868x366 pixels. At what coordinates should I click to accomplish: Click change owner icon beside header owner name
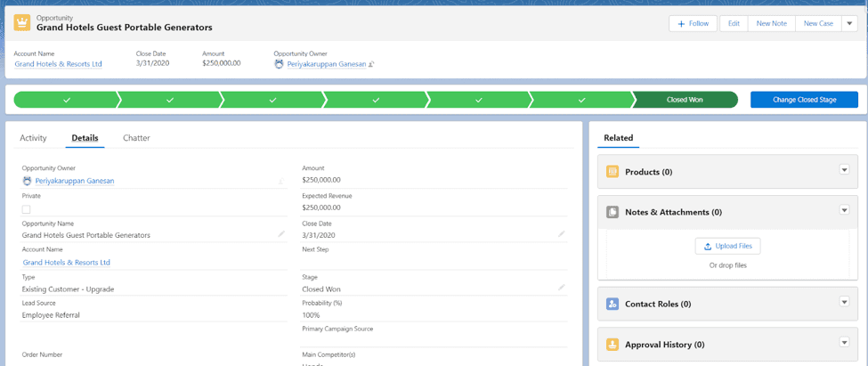click(371, 64)
